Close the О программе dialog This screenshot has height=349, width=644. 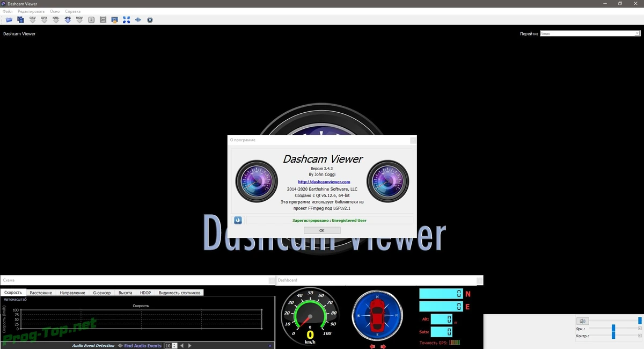coord(413,140)
